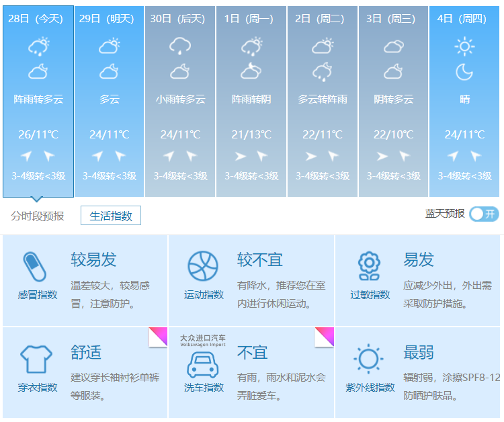Click the night cloudy icon for the 30th
This screenshot has width=504, height=422.
coord(180,71)
